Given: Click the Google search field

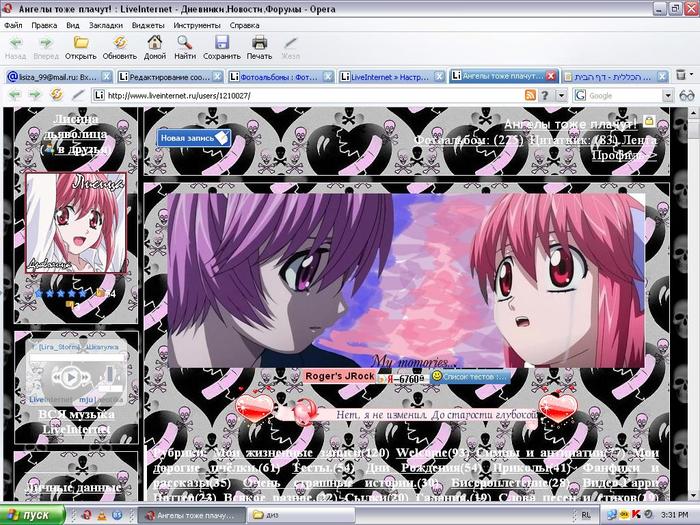Looking at the screenshot, I should coord(624,96).
